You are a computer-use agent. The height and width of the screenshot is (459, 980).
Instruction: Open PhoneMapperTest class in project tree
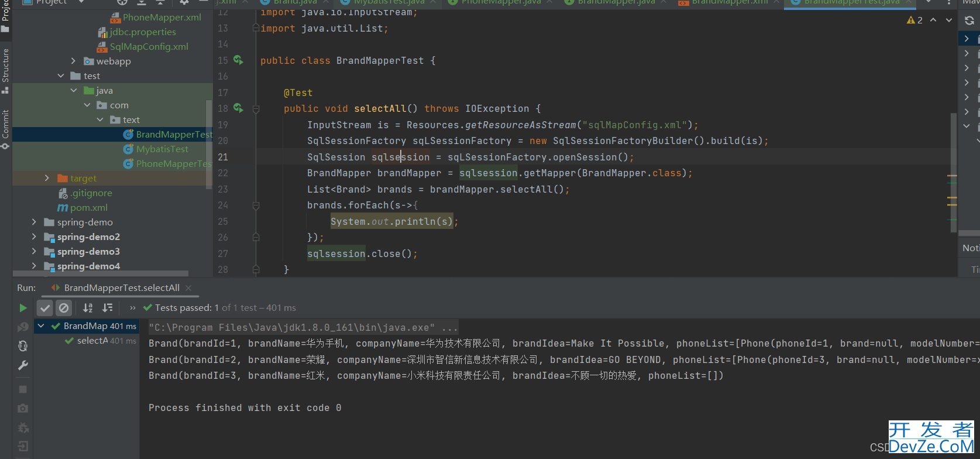[167, 164]
